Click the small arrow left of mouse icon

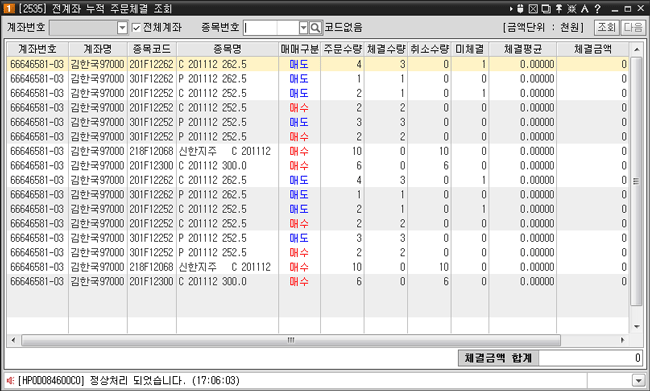[511, 9]
